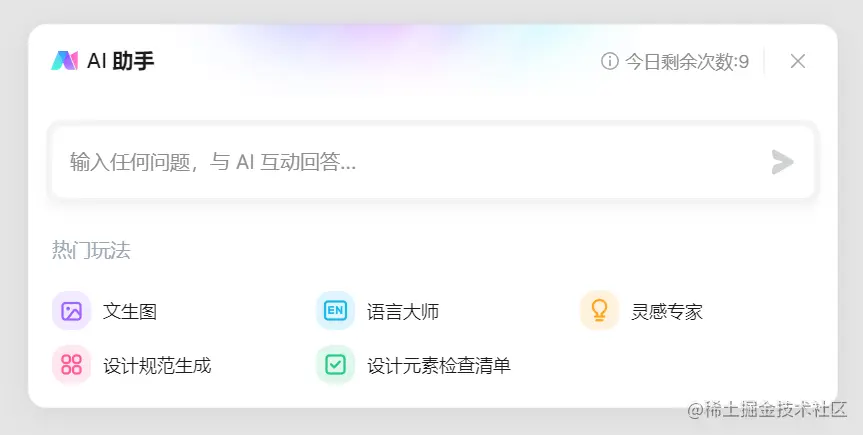Open the 设计元素检查清单 text option
The width and height of the screenshot is (863, 435).
point(439,365)
